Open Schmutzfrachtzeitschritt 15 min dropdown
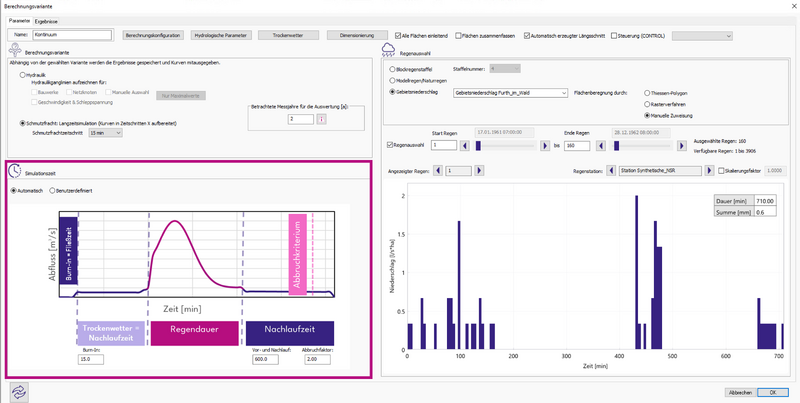800x403 pixels. click(105, 133)
